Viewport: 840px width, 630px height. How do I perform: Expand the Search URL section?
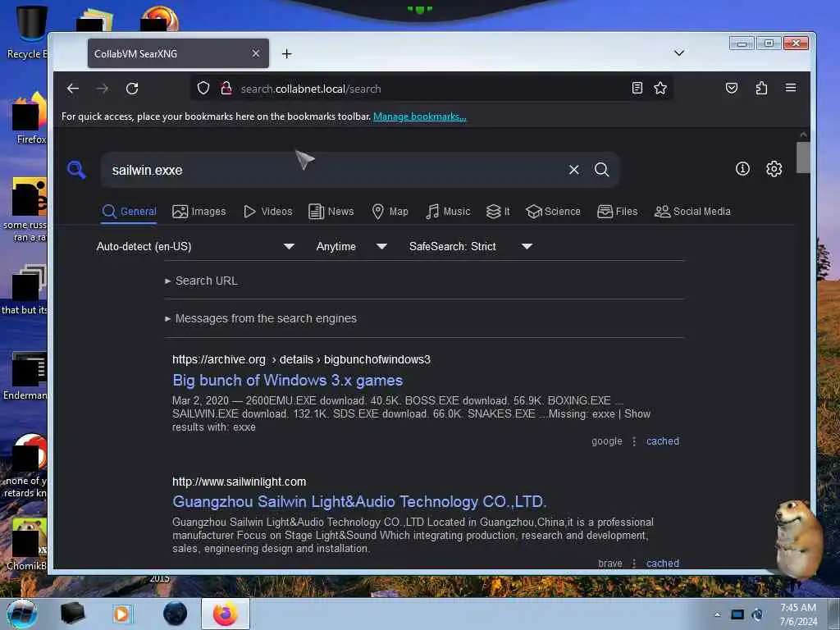tap(202, 281)
